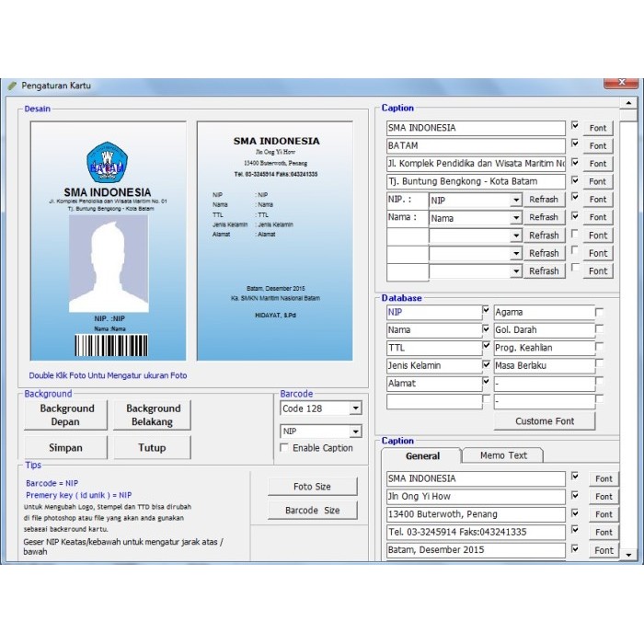Click the barcode image on card front
644x644 pixels.
coord(109,346)
